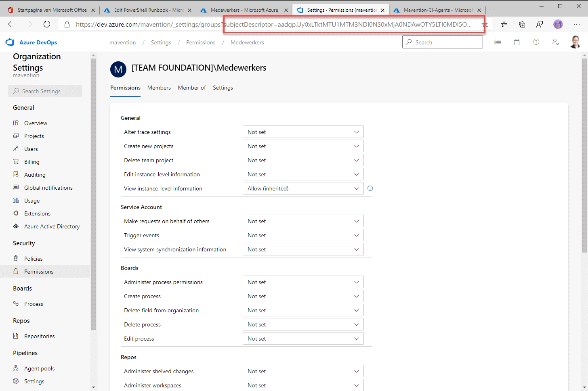Click the Billing cart icon
The image size is (588, 391).
click(x=16, y=161)
